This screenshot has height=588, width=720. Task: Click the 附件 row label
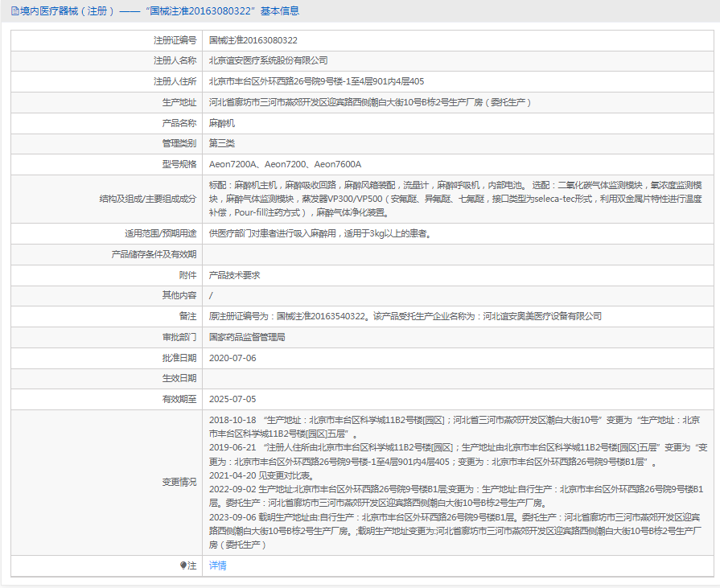point(187,275)
